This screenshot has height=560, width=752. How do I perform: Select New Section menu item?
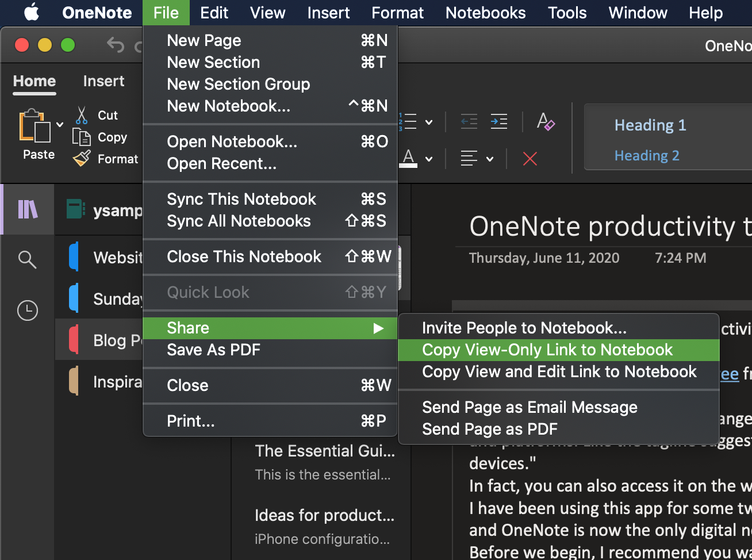[x=270, y=62]
